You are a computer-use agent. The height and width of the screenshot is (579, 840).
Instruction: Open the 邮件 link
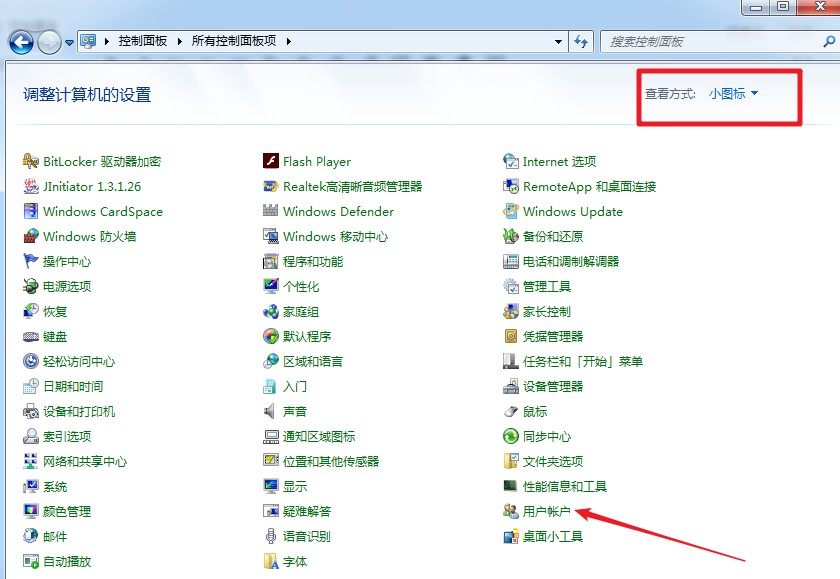[x=55, y=536]
